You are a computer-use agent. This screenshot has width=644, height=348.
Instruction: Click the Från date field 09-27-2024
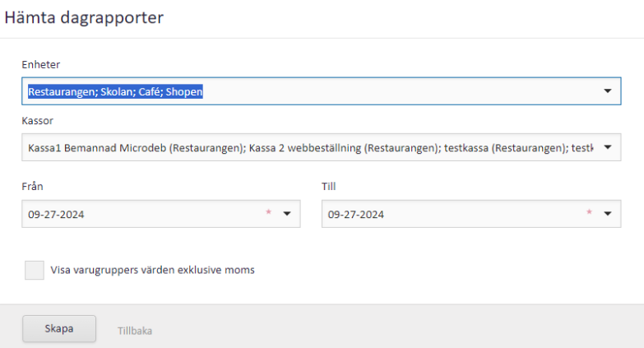[56, 215]
